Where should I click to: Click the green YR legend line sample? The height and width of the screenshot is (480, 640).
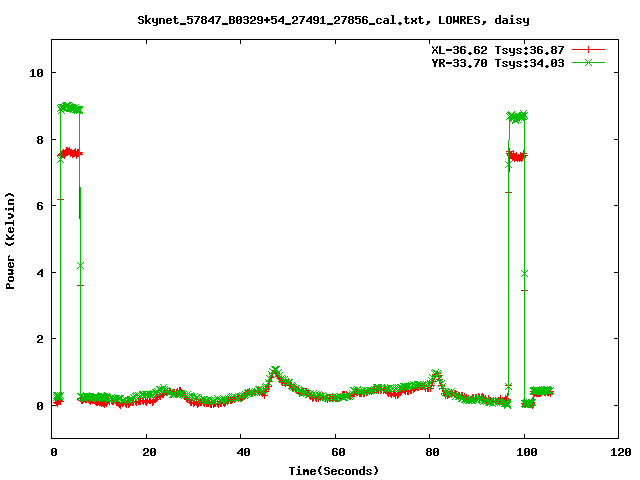click(588, 62)
